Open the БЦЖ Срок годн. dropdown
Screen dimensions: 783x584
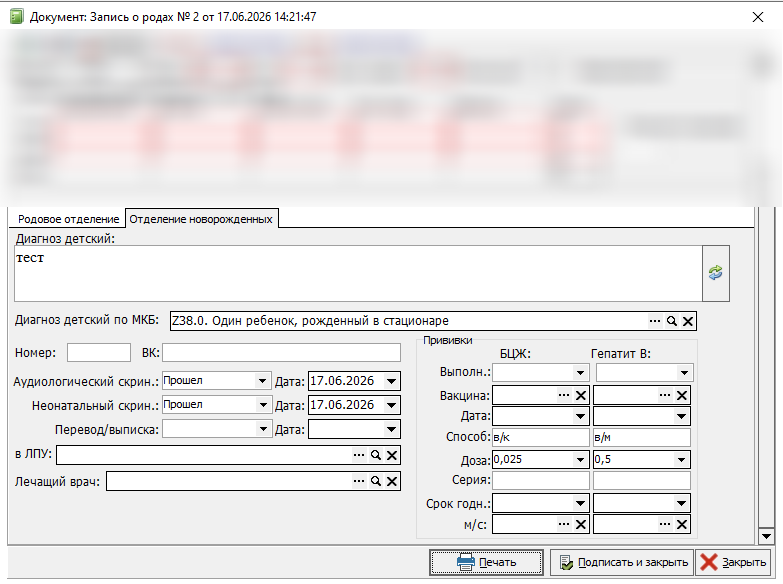(x=580, y=503)
